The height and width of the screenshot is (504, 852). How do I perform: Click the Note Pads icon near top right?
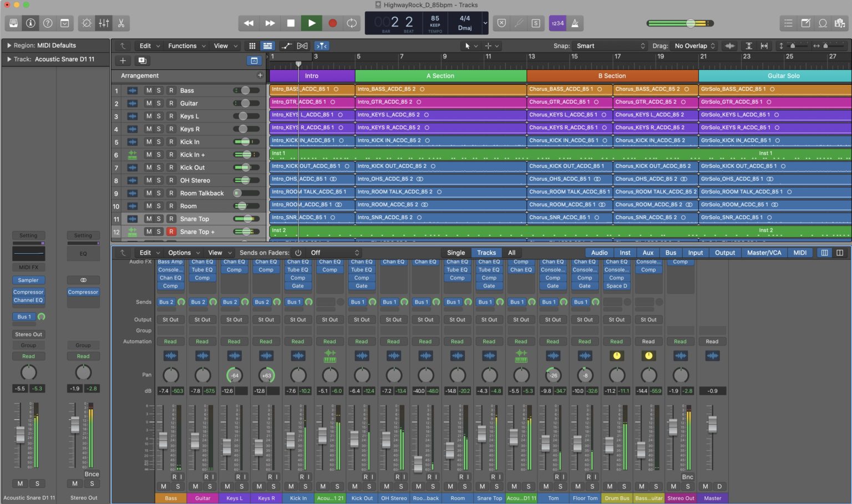(x=805, y=23)
